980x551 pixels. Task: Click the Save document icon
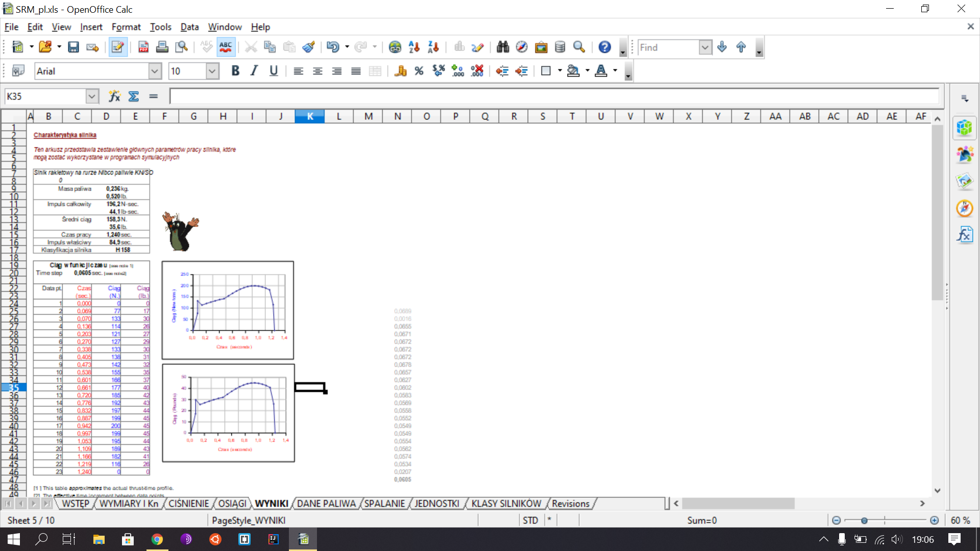(73, 47)
